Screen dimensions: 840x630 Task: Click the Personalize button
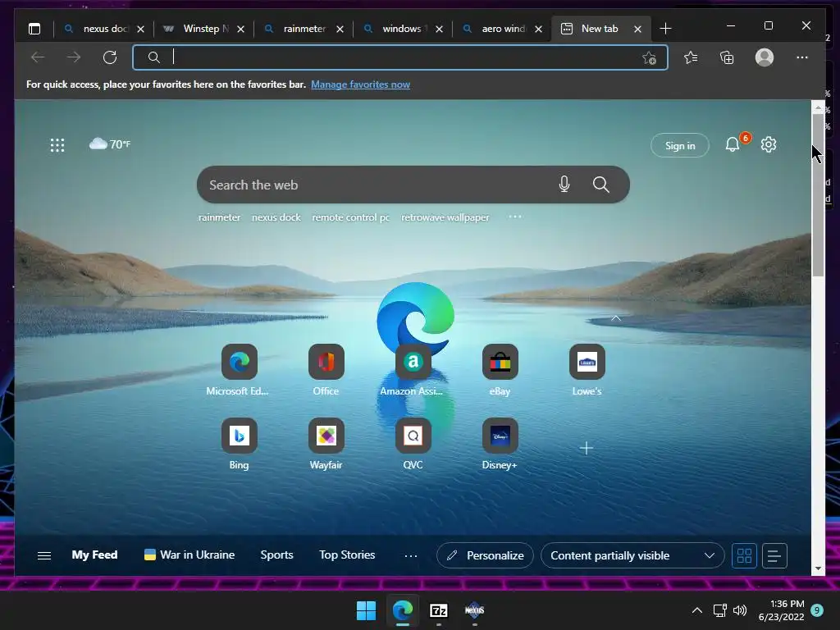pyautogui.click(x=485, y=555)
